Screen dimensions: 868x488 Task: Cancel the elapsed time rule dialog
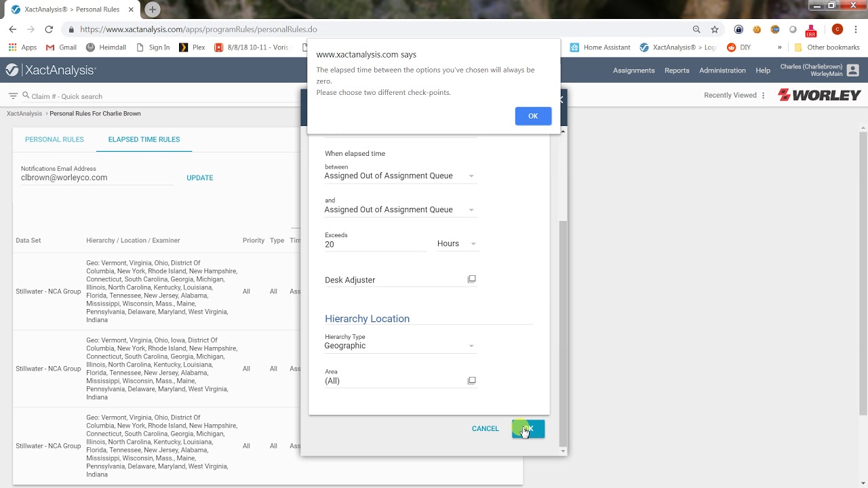click(x=485, y=428)
